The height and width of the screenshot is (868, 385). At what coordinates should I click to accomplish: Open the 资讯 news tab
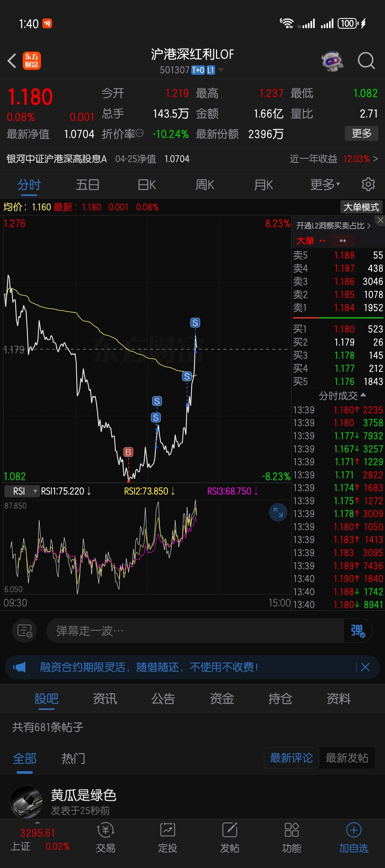105,698
